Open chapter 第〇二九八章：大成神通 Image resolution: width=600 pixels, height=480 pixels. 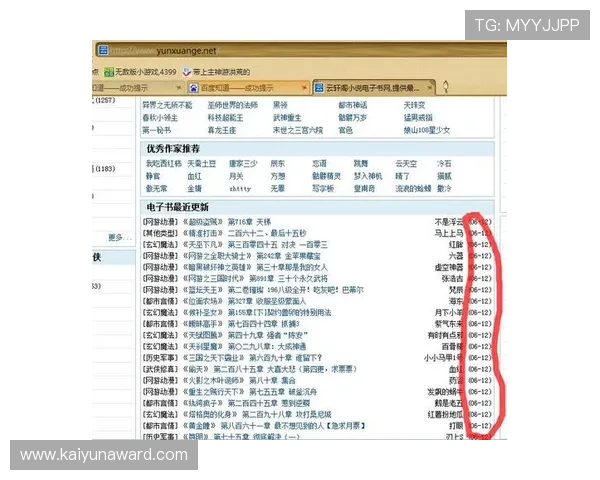[267, 346]
